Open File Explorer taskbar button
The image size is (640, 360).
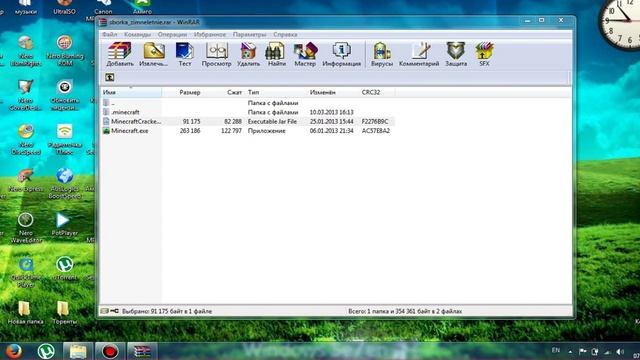(x=78, y=351)
